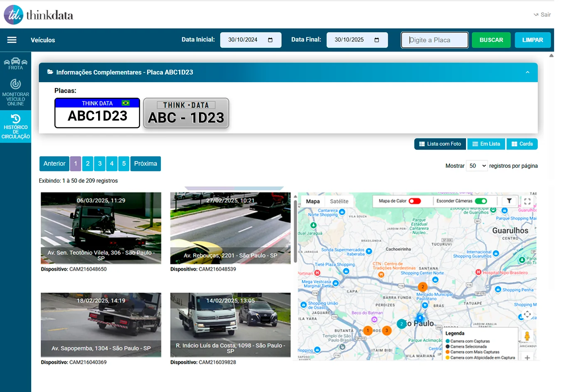Open the map camera pan control

(x=527, y=314)
